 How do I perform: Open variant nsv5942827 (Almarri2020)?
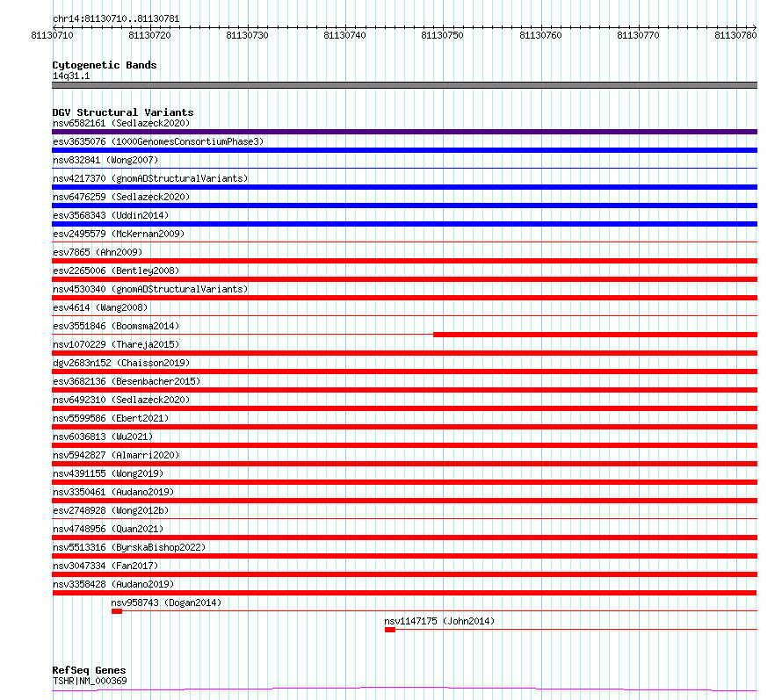point(116,455)
